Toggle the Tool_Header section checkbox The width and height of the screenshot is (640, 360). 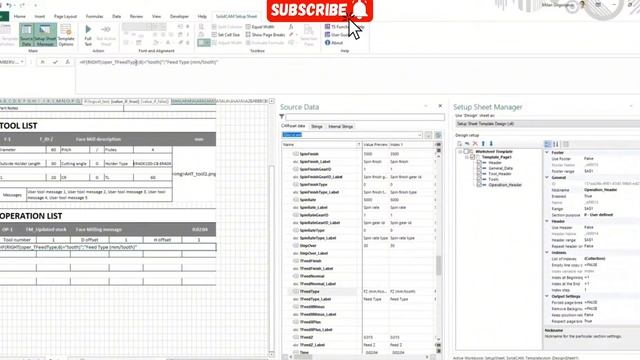coord(480,173)
